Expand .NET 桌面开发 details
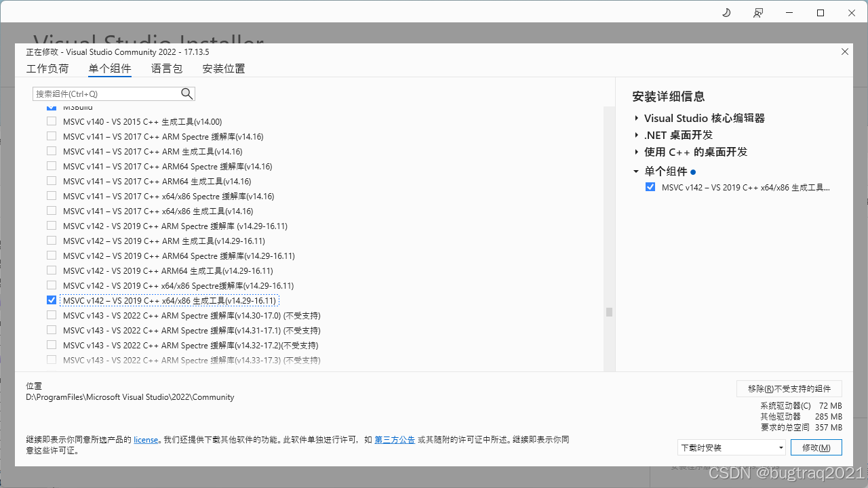This screenshot has height=488, width=868. click(x=637, y=136)
